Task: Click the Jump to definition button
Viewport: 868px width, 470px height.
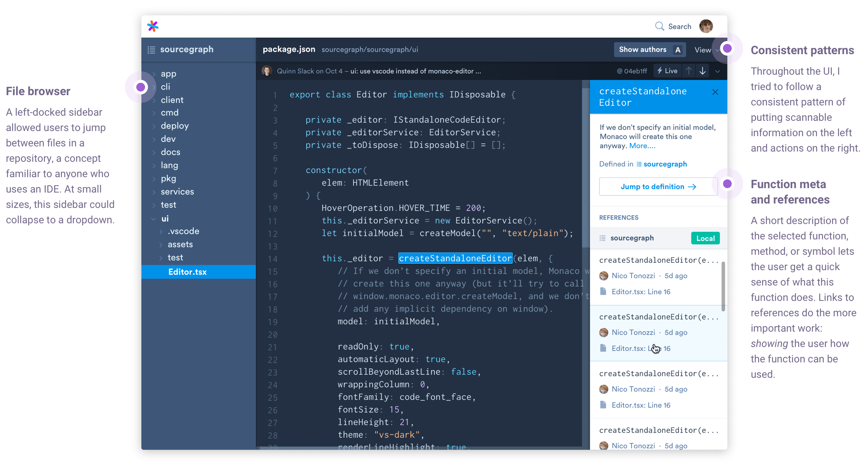Action: coord(658,187)
